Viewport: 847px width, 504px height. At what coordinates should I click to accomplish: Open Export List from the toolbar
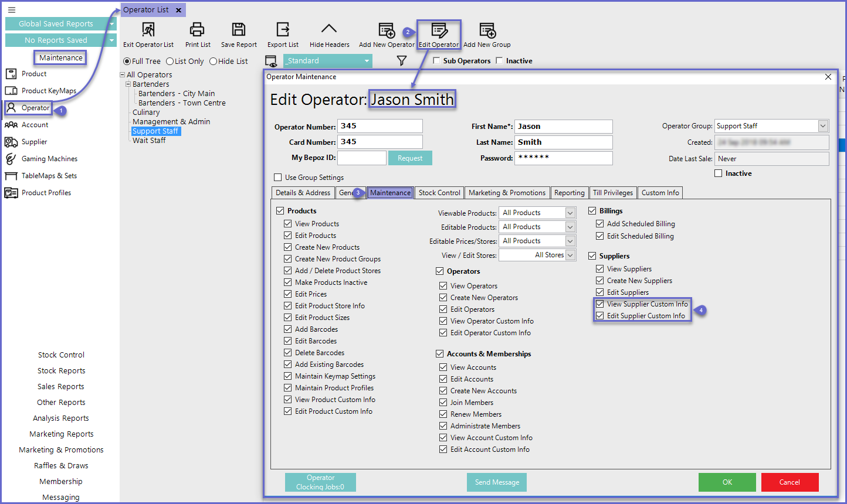coord(283,30)
